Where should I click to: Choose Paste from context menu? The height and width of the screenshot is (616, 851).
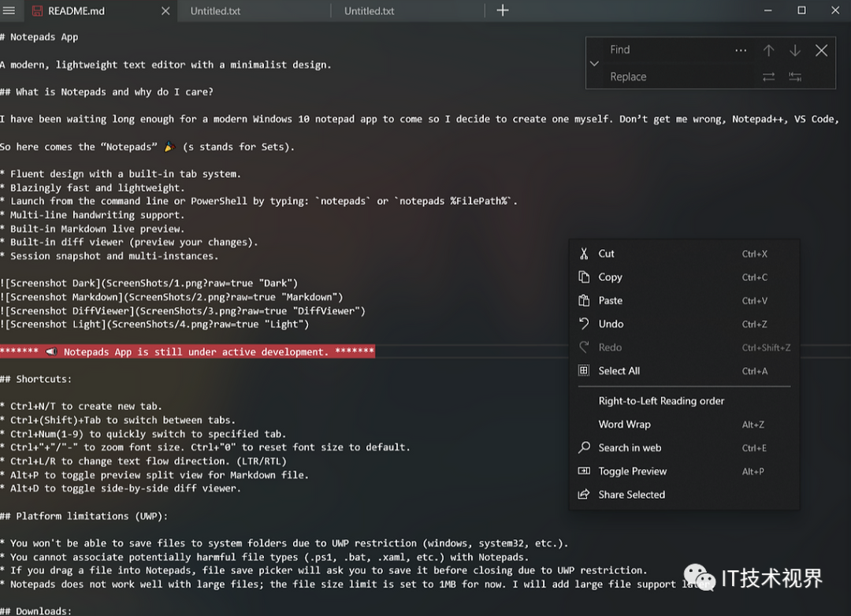click(684, 300)
